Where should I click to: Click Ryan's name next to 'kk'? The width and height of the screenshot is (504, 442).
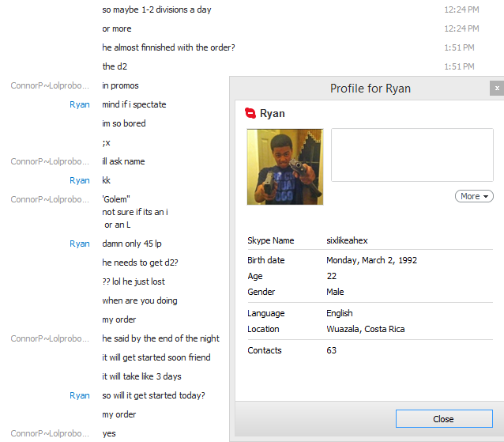pos(80,180)
